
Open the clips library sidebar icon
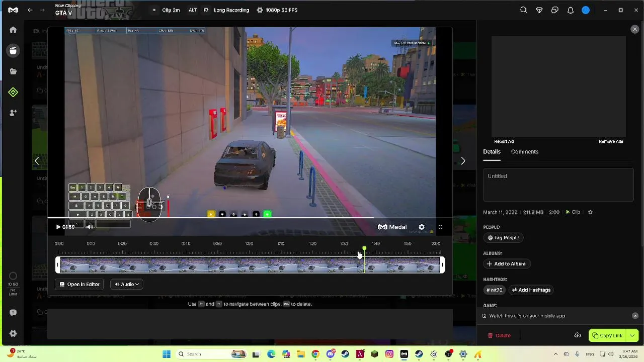coord(13,51)
